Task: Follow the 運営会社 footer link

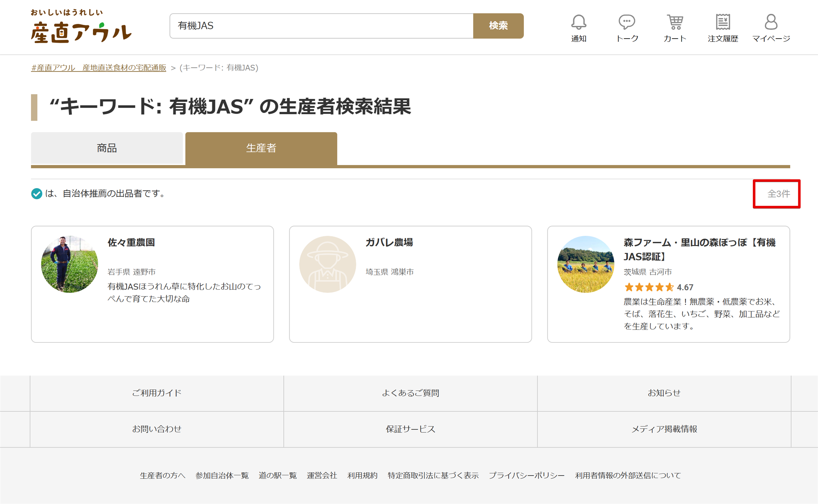Action: pos(322,475)
